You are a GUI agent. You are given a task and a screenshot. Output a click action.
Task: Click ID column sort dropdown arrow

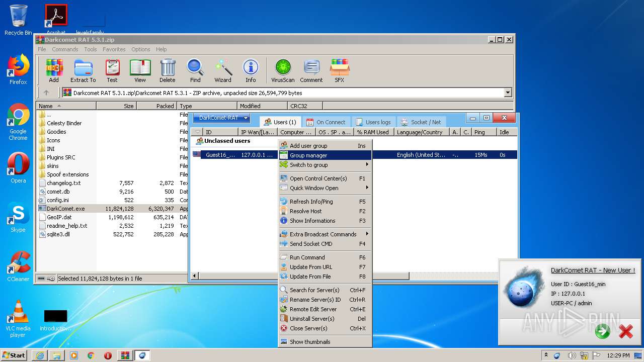[x=197, y=132]
